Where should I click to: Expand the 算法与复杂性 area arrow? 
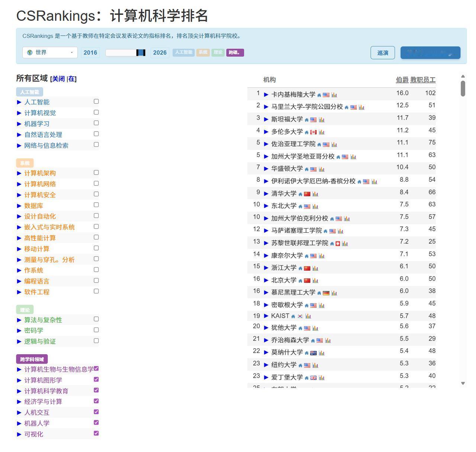[19, 320]
